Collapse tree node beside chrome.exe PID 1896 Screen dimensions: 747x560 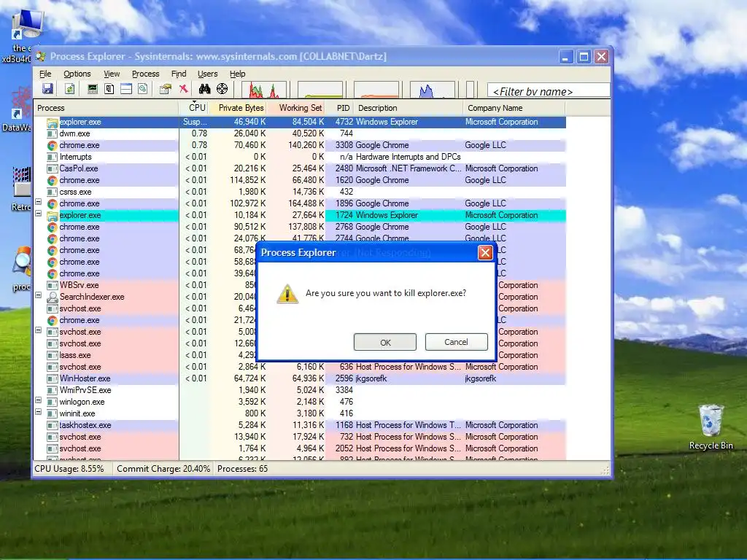click(39, 202)
